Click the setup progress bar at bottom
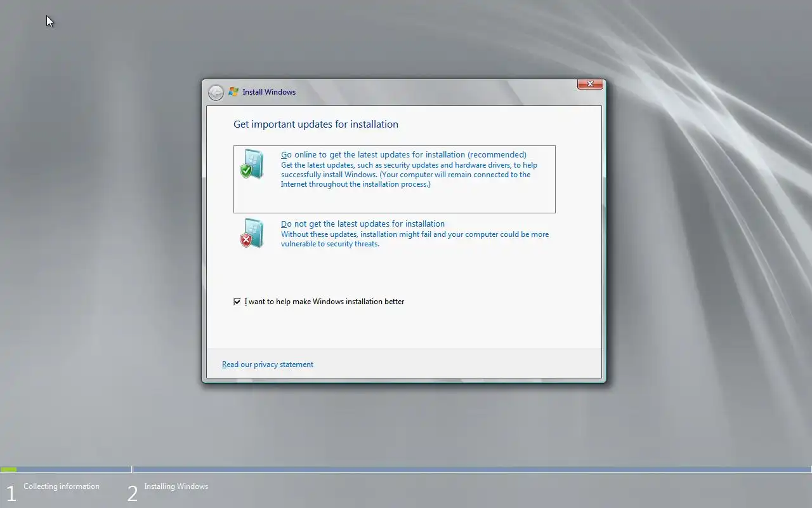The image size is (812, 508). click(406, 469)
